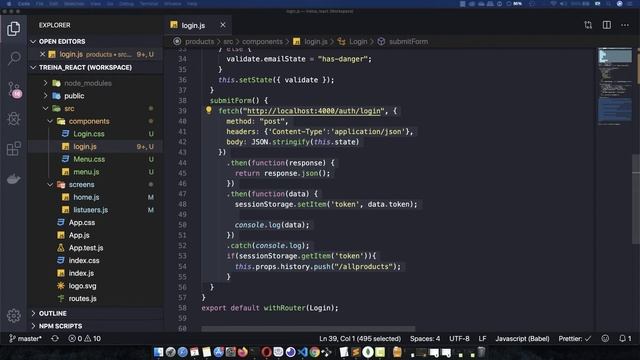Open App.test.js in the file tree
Viewport: 640px width, 360px height.
click(86, 247)
